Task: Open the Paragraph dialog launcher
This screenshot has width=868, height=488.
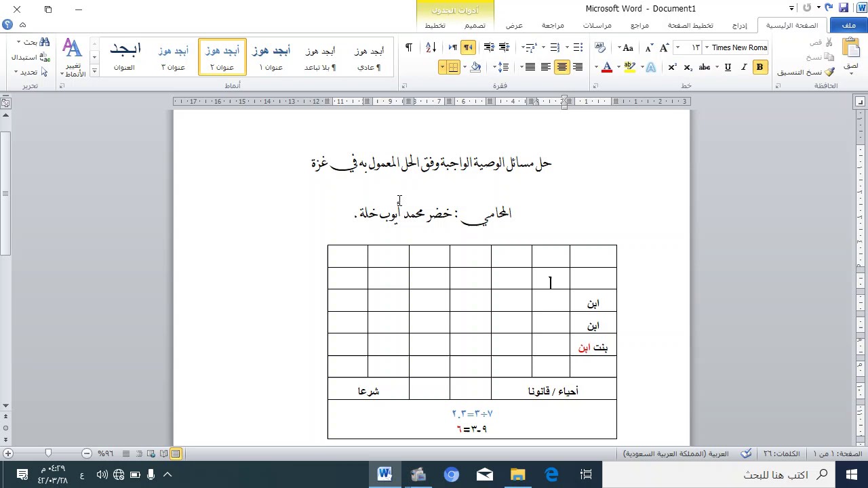Action: point(404,86)
